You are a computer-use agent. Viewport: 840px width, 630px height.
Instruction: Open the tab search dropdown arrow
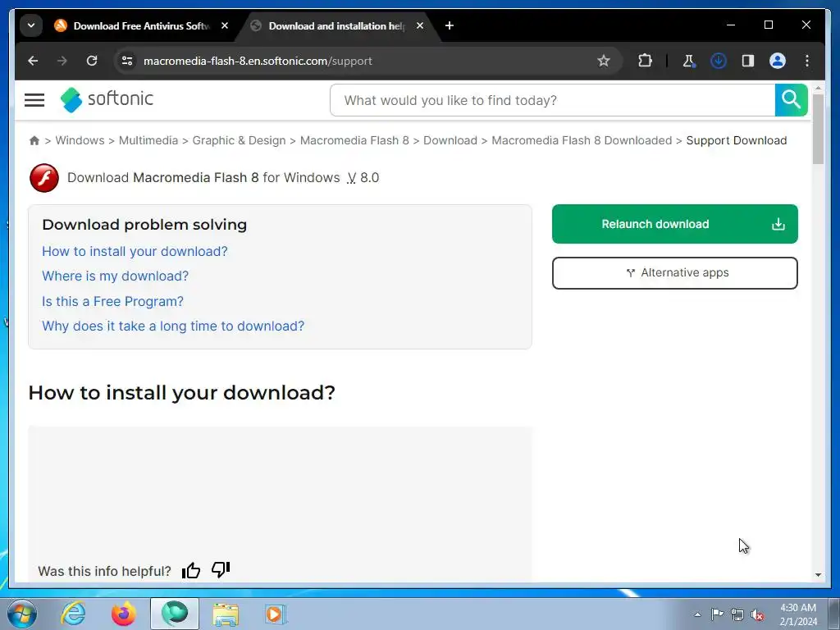[x=31, y=25]
